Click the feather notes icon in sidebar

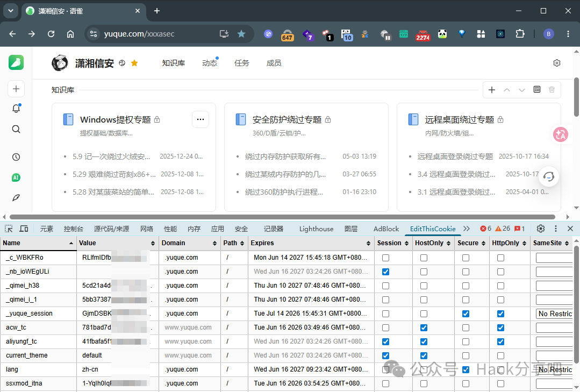coord(16,198)
